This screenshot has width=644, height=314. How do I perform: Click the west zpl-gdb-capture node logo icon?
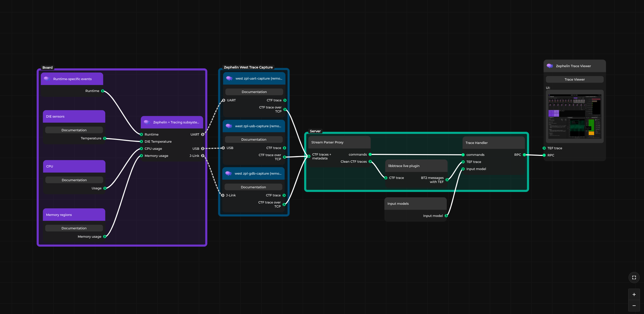click(x=228, y=173)
